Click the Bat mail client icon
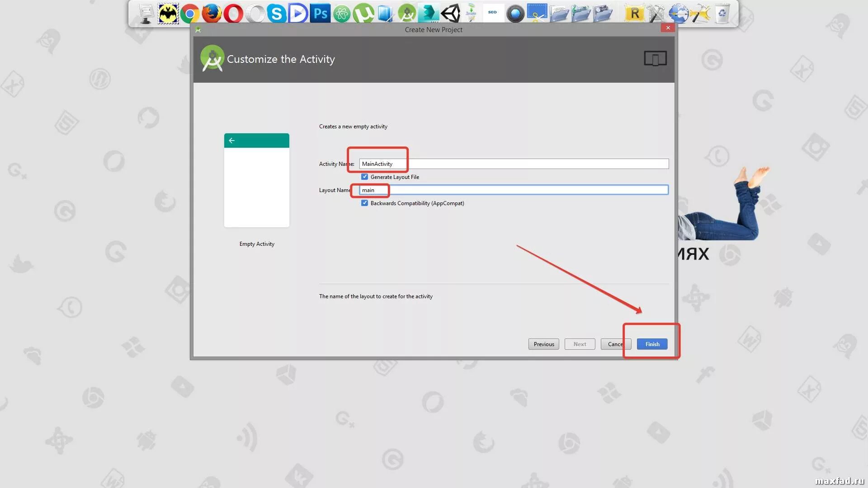Image resolution: width=868 pixels, height=488 pixels. [x=168, y=14]
